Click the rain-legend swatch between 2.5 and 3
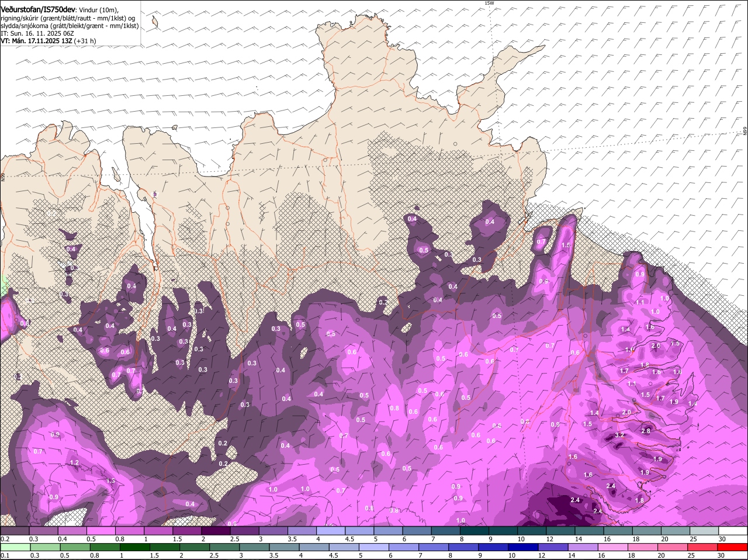This screenshot has width=748, height=560. coord(226,547)
